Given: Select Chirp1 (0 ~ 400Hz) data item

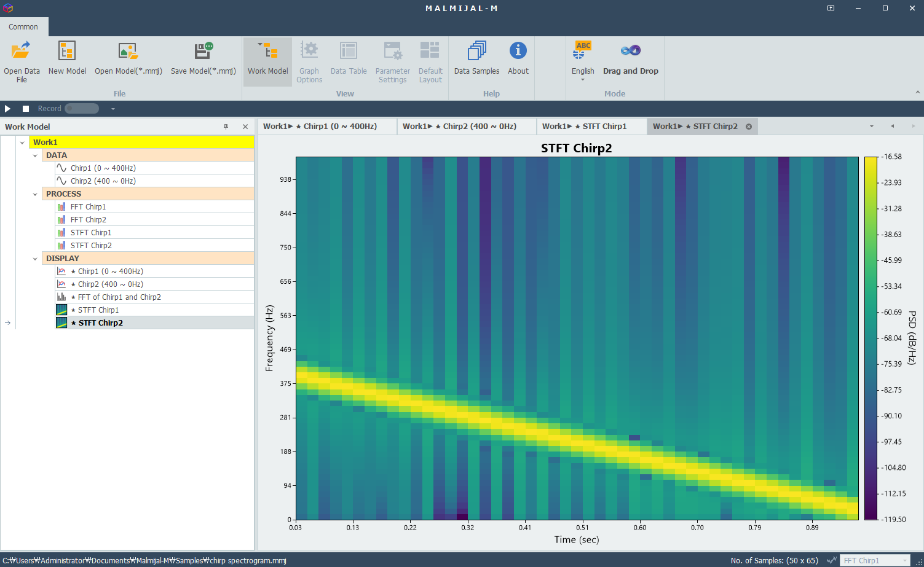Looking at the screenshot, I should 154,168.
